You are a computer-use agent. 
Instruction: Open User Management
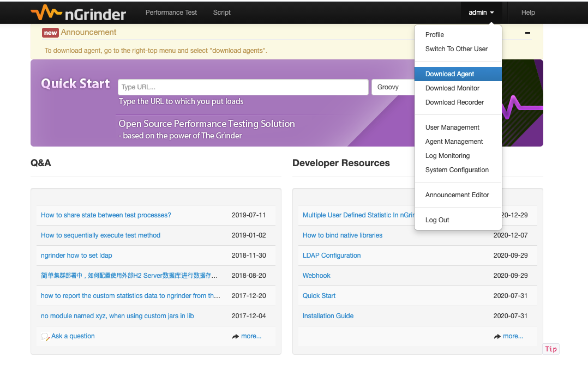coord(458,127)
